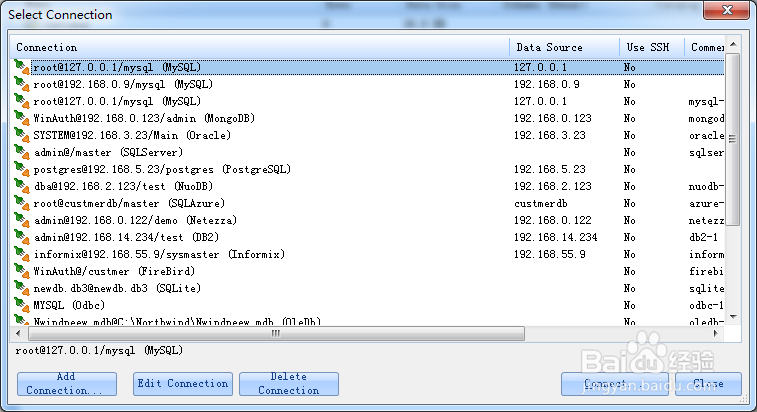Select SYSTEM@192.168.3.23/Main (Oracle) connection
Viewport: 757px width, 412px height.
[132, 135]
